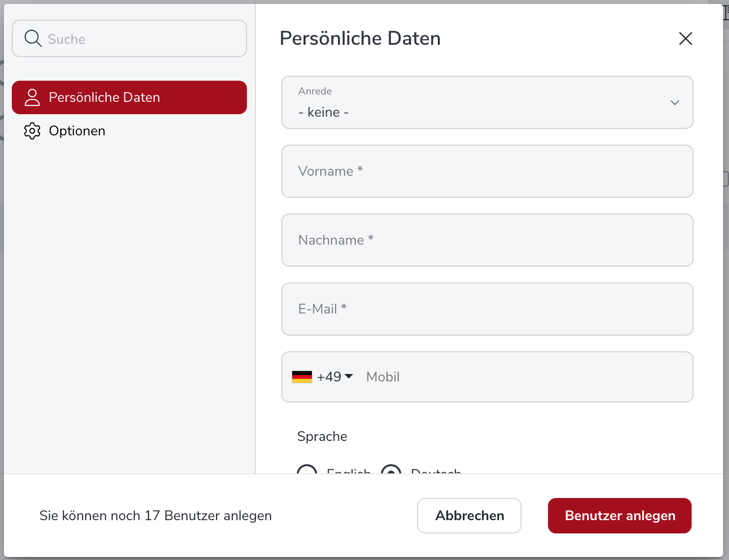
Task: Click the person icon in the sidebar
Action: (32, 97)
